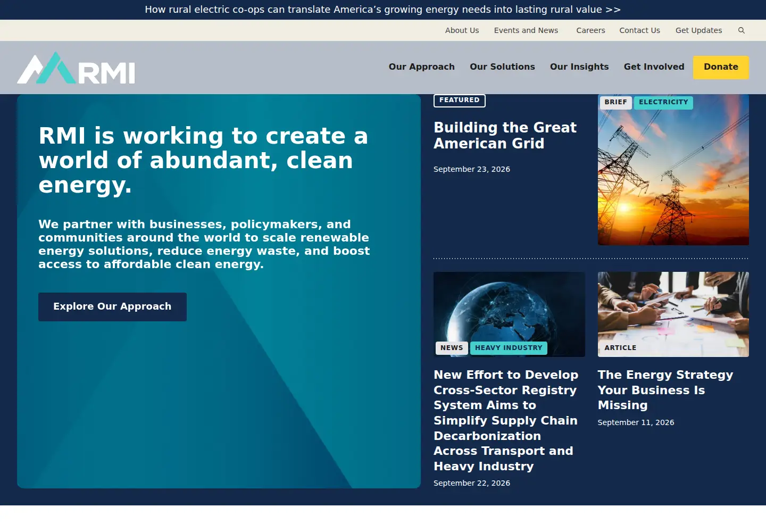Viewport: 766px width, 532px height.
Task: Click the NEWS tag
Action: (452, 348)
